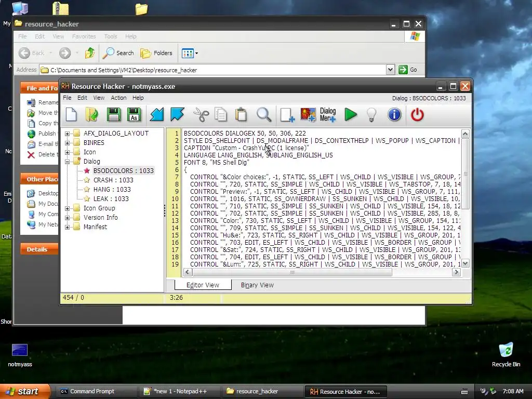
Task: Click the New blank script icon in Resource Hacker
Action: (71, 114)
